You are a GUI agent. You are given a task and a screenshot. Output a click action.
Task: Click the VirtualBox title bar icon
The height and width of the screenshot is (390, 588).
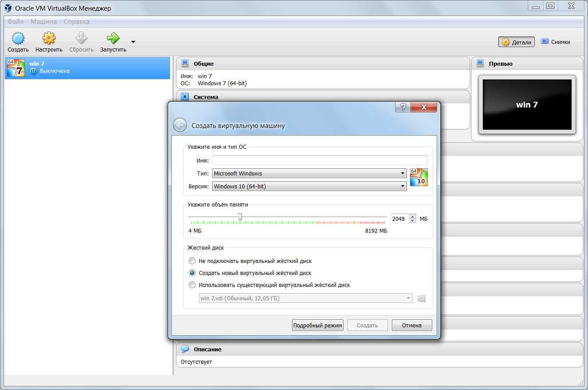tap(8, 8)
